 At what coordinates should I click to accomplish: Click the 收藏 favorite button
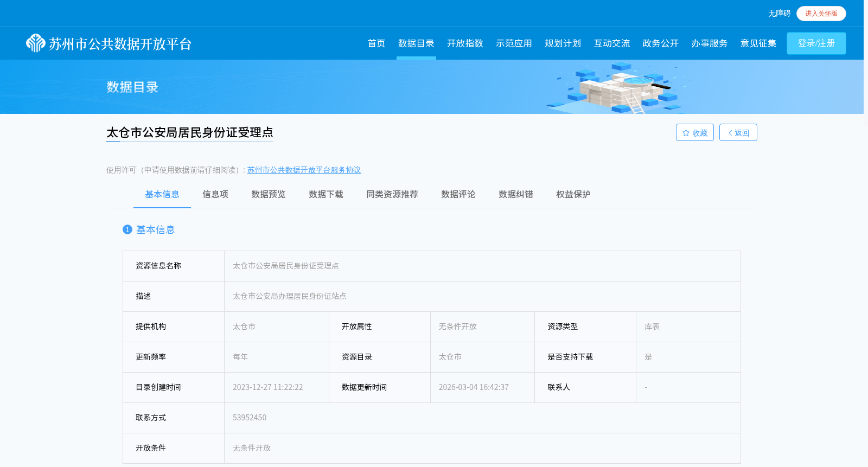(x=695, y=132)
